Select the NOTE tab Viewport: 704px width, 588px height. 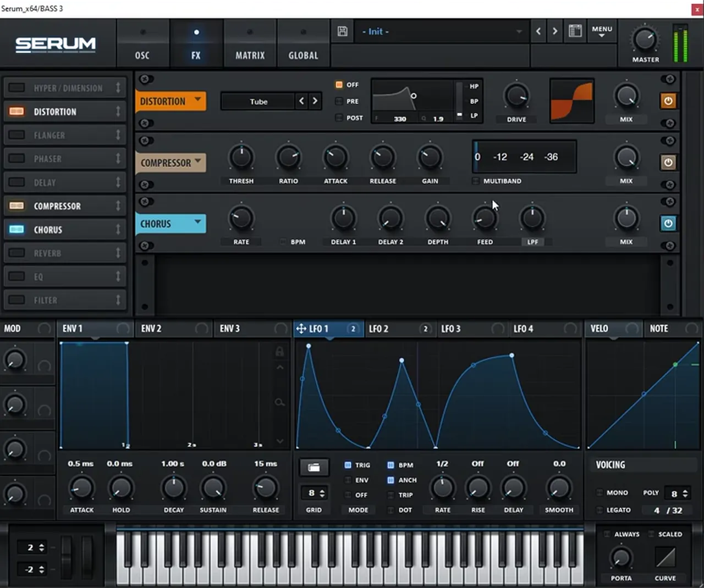click(672, 329)
